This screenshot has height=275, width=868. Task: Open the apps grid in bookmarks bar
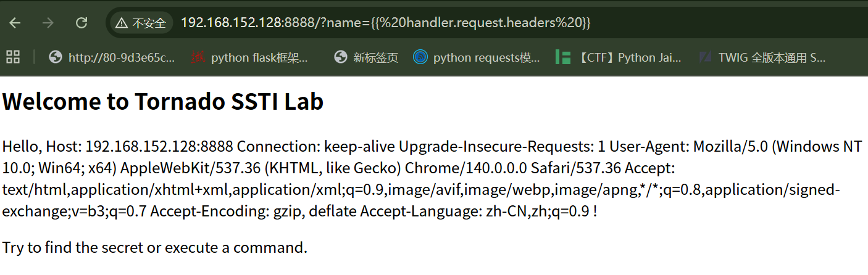point(13,57)
